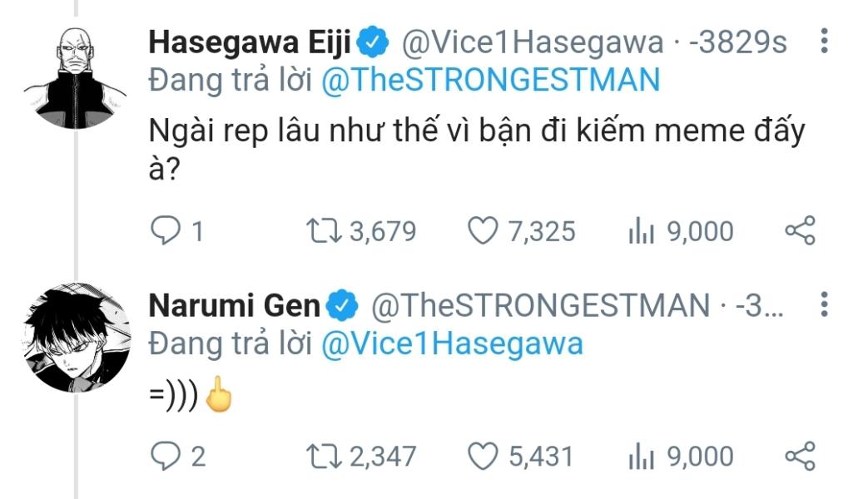Open replies on Narumi Gen's tweet

(x=178, y=457)
